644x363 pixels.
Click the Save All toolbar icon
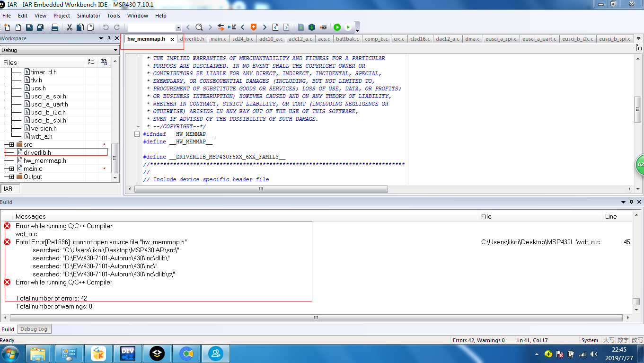(x=40, y=27)
